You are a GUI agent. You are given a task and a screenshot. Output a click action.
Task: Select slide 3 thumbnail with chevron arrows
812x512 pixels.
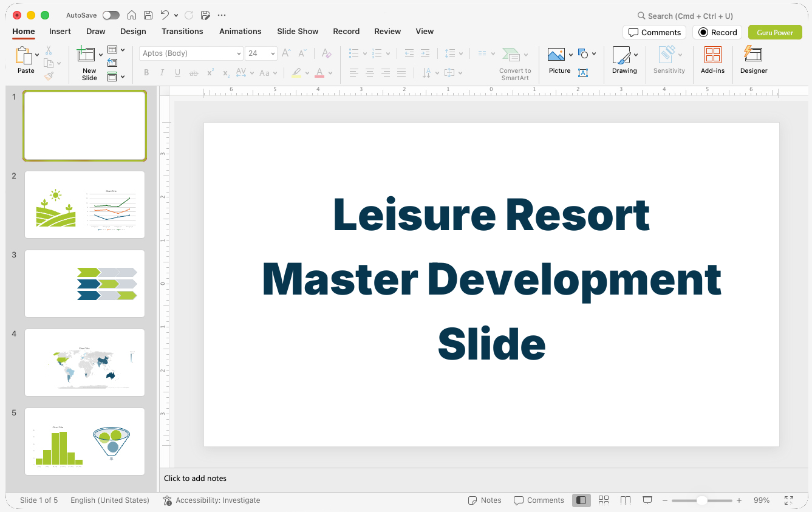pos(85,284)
